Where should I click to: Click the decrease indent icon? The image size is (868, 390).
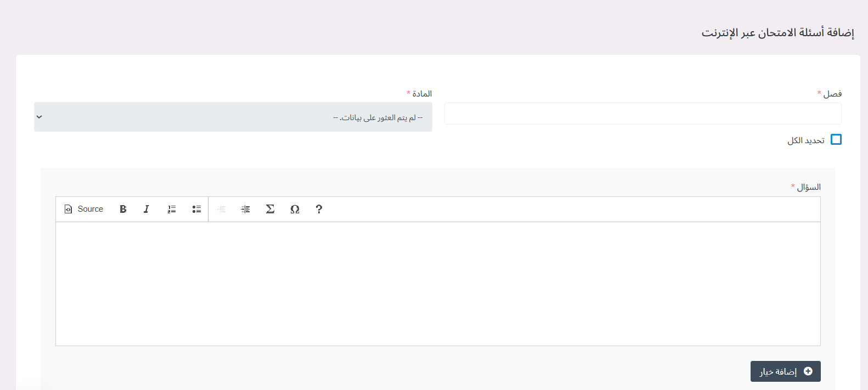pyautogui.click(x=221, y=209)
